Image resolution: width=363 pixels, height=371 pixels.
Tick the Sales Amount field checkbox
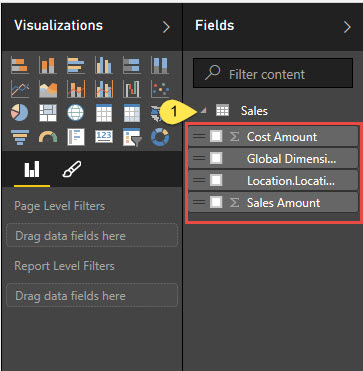[x=216, y=202]
